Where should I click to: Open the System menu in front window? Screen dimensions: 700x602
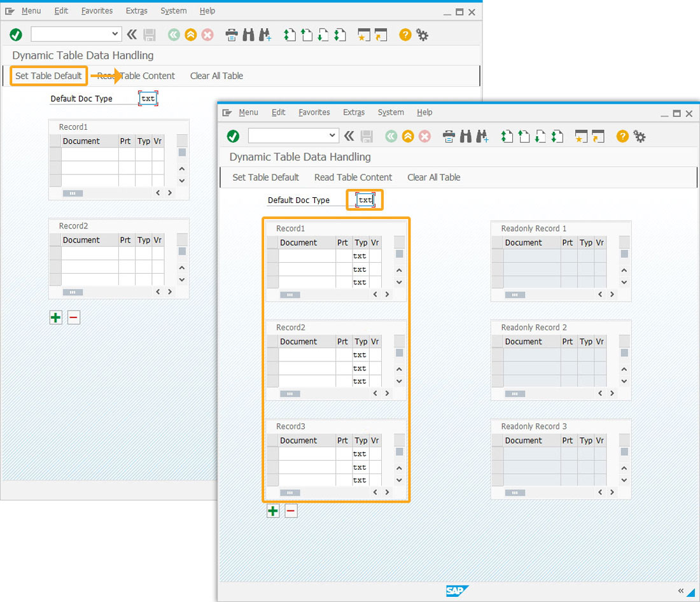[x=391, y=113]
